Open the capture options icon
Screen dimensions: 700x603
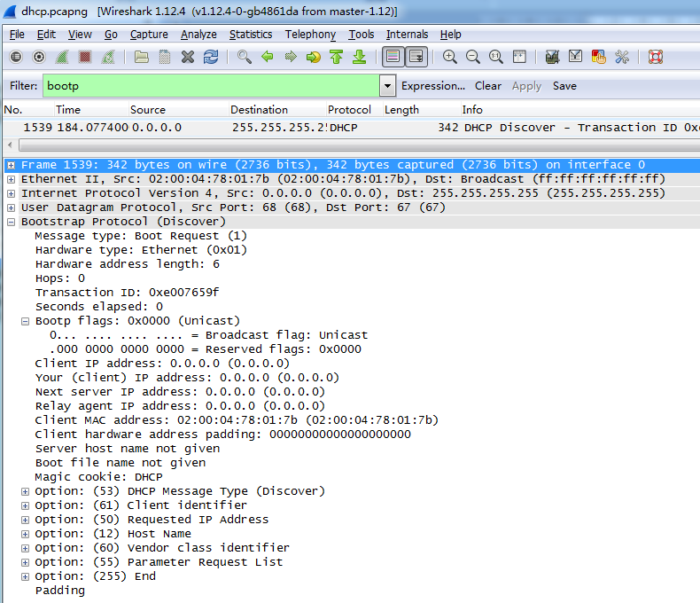tap(39, 57)
